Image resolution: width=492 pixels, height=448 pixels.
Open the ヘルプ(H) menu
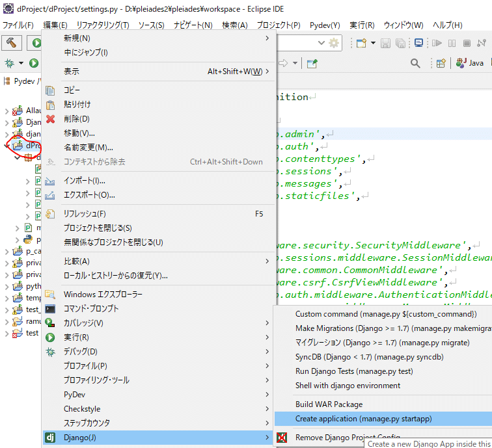click(x=448, y=25)
